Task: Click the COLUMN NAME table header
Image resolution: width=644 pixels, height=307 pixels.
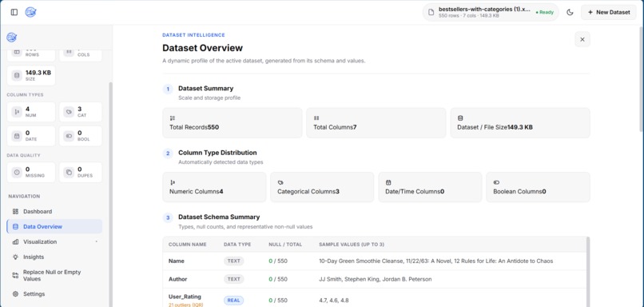Action: tap(187, 244)
